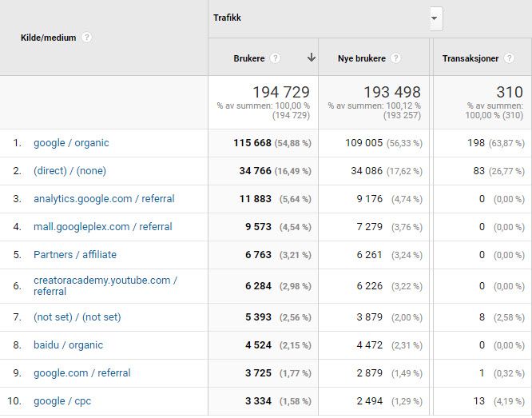Screen dimensions: 532x418
Task: Open (direct) / (none) source link
Action: pos(69,171)
